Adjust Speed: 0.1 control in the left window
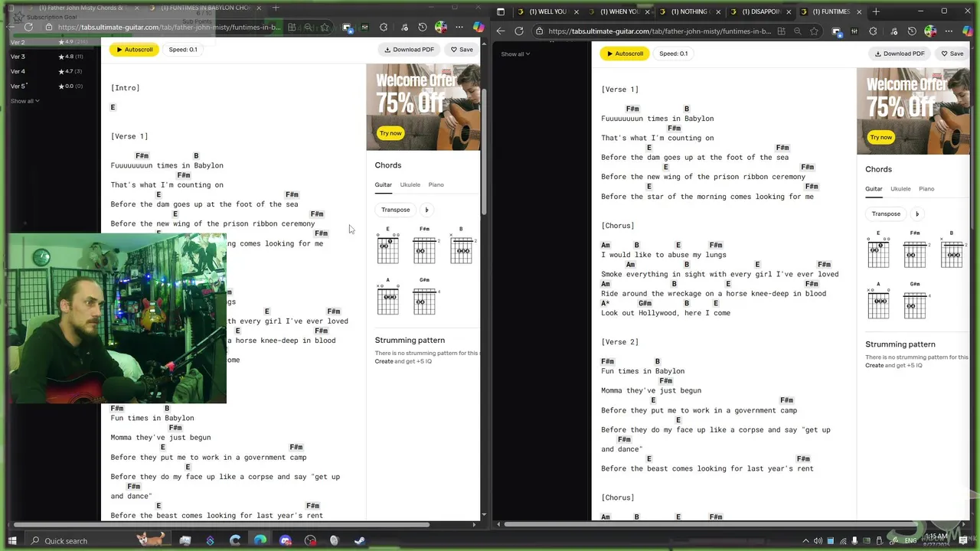The width and height of the screenshot is (980, 551). 183,49
